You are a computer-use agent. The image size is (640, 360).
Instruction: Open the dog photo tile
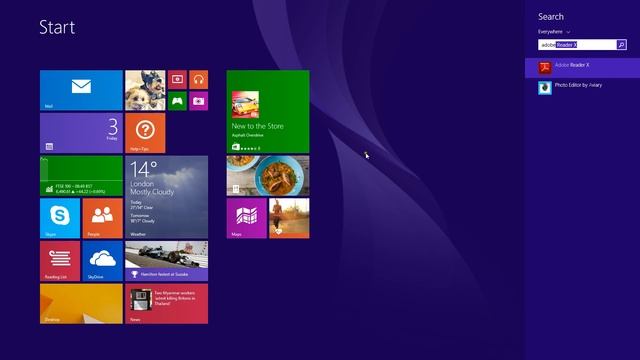[145, 90]
